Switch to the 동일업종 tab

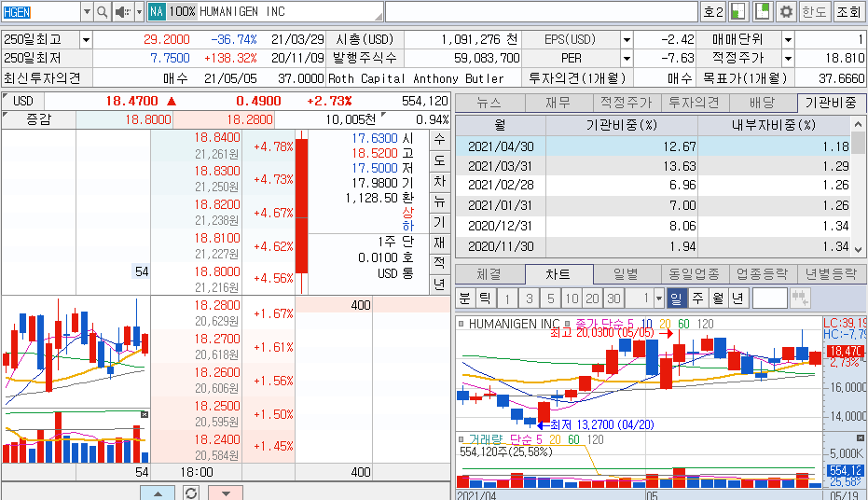click(695, 274)
